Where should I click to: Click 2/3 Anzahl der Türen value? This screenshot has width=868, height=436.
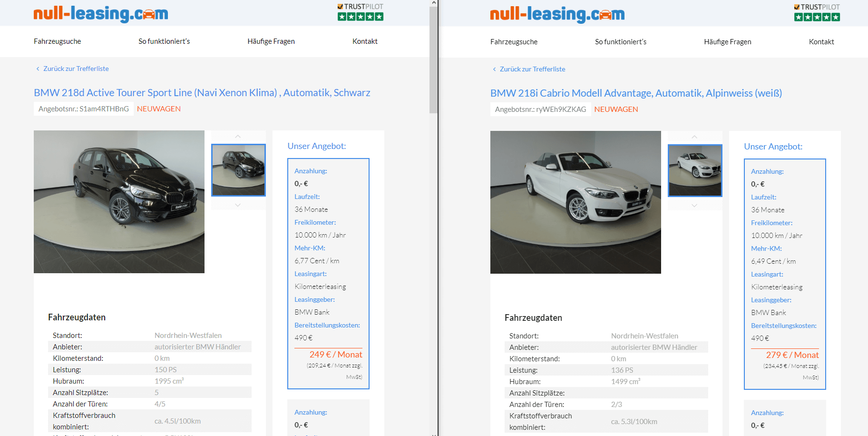616,405
